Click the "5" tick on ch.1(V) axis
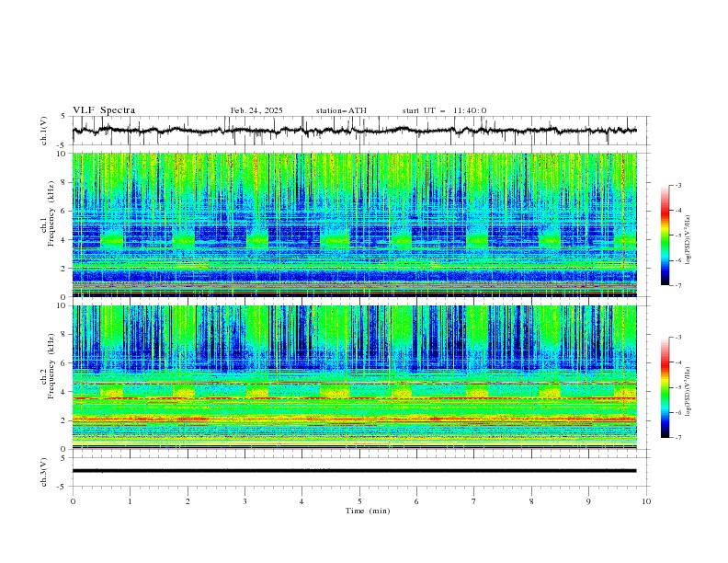 pyautogui.click(x=63, y=117)
